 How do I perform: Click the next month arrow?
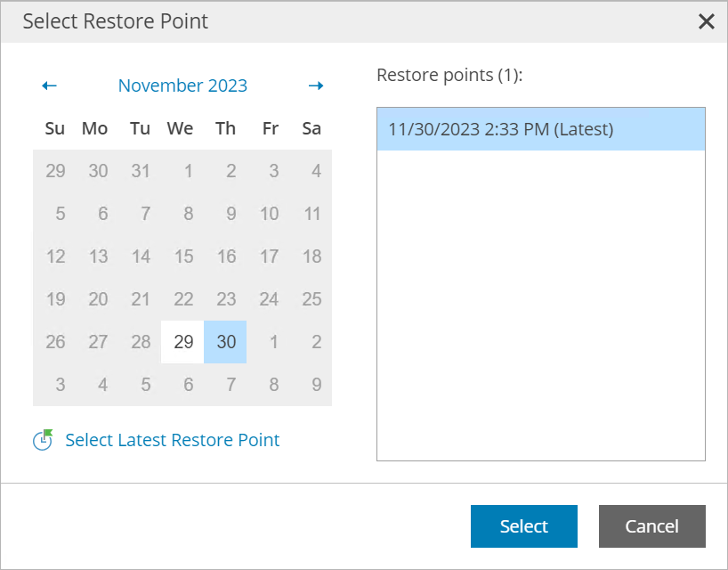click(x=316, y=85)
